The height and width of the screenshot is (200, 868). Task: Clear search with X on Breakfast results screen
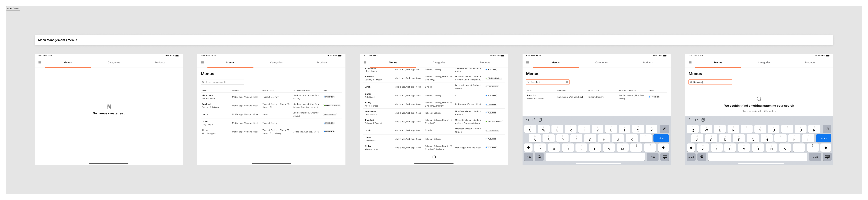(x=567, y=82)
